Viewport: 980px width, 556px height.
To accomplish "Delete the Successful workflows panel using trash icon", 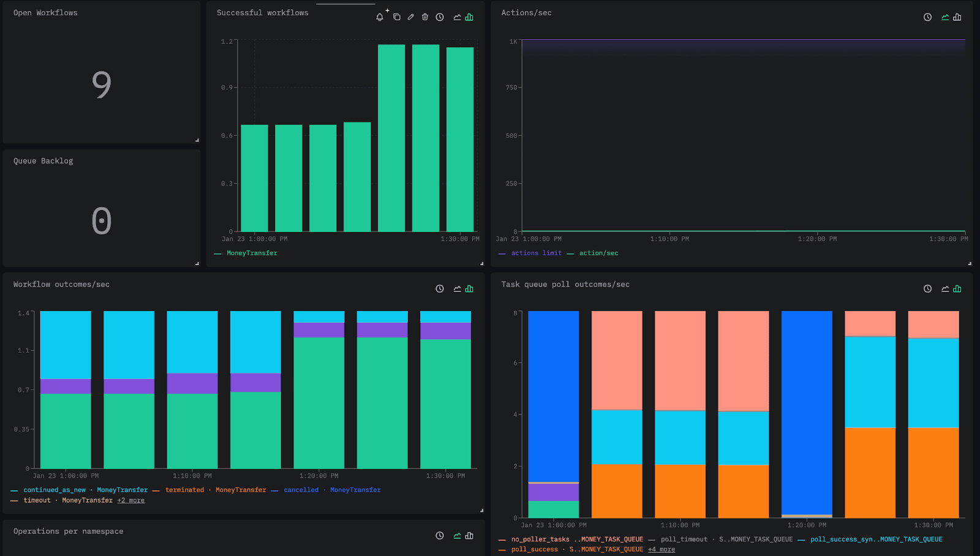I will tap(424, 17).
